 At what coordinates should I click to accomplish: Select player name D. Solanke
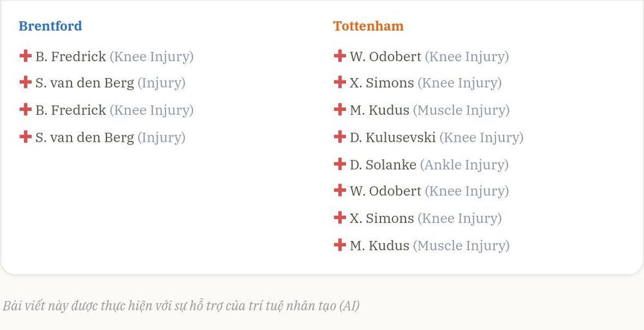click(383, 164)
